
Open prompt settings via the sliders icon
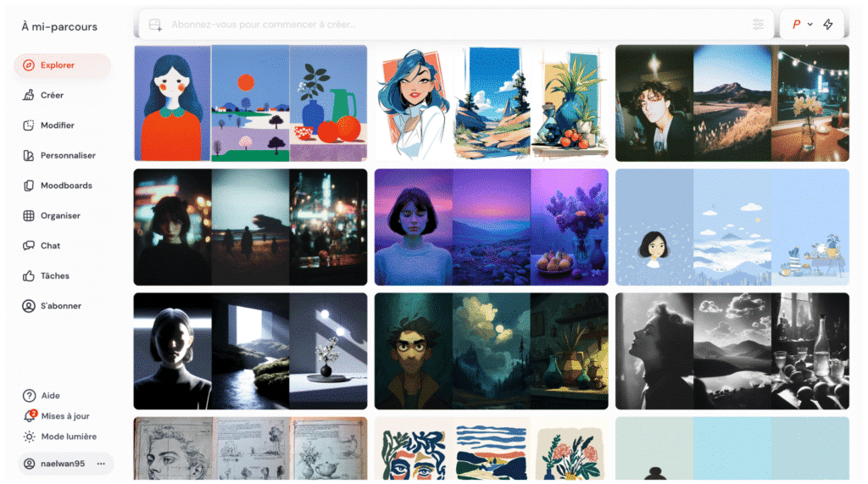point(758,25)
